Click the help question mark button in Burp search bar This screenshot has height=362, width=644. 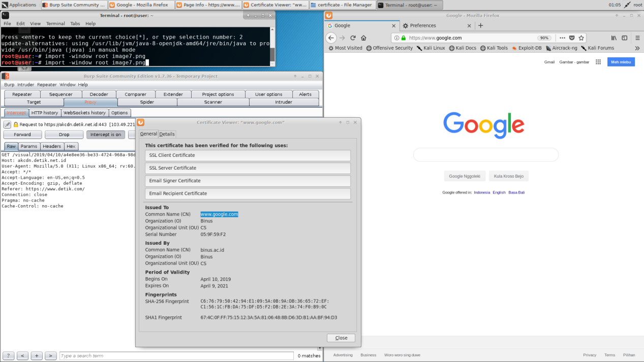coord(8,356)
